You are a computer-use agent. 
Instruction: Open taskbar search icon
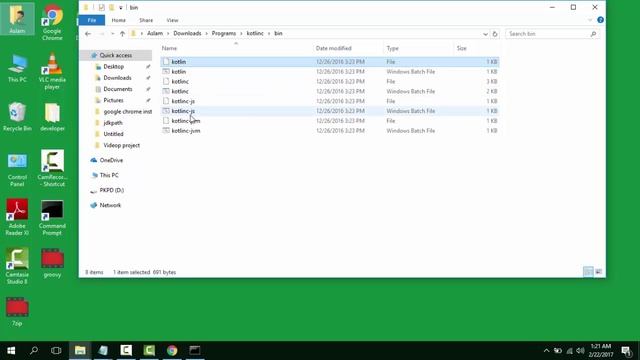pyautogui.click(x=34, y=350)
